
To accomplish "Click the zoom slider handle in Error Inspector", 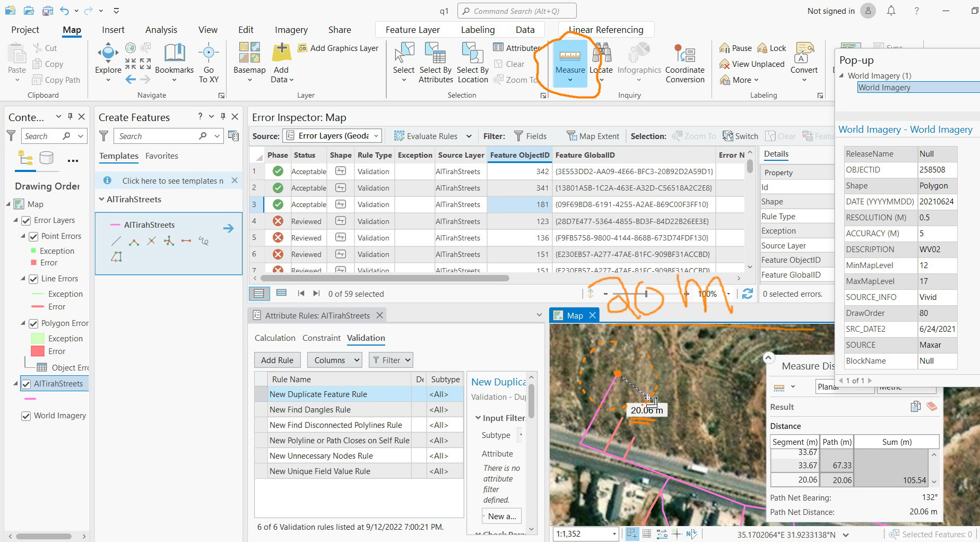I will tap(646, 294).
